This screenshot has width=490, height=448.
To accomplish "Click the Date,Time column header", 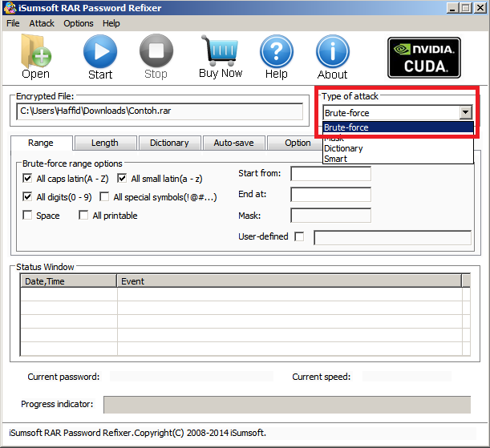I will pos(69,281).
